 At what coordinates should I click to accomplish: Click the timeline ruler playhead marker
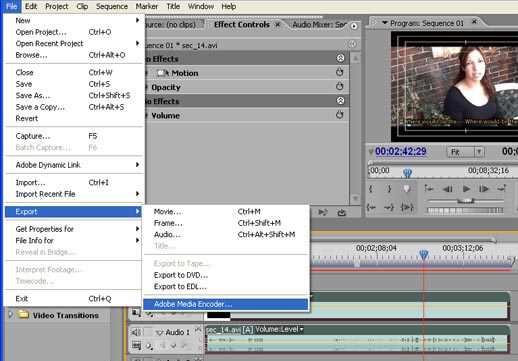(x=423, y=255)
